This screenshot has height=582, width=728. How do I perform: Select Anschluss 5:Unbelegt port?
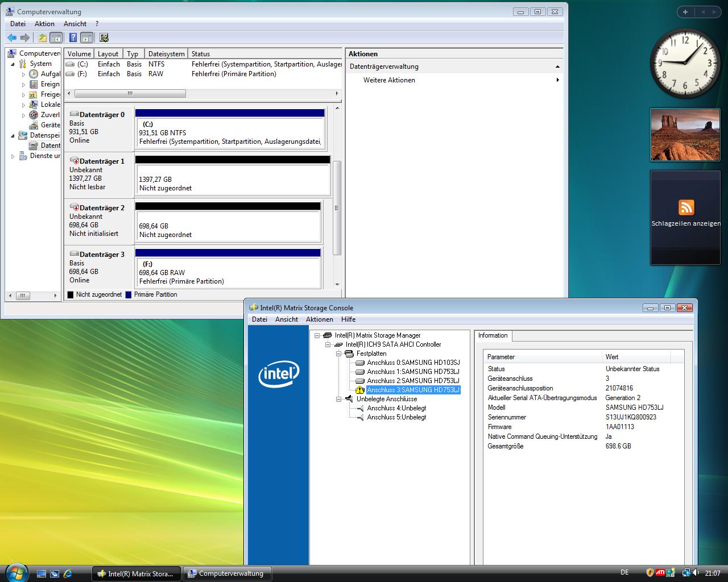(396, 417)
